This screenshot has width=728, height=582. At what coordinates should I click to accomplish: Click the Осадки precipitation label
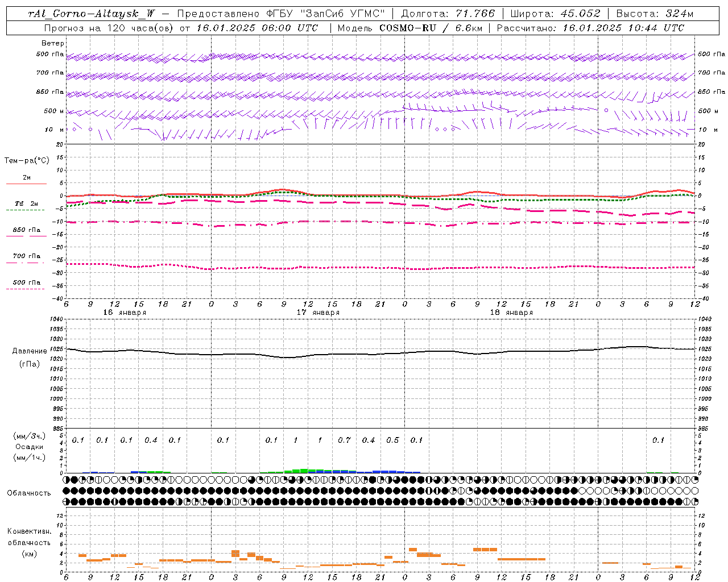pos(30,447)
